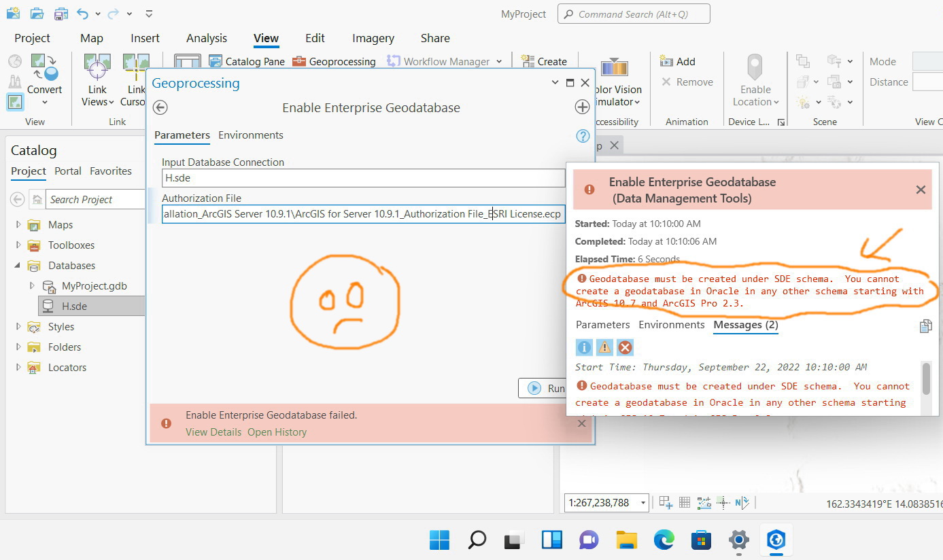Open the geoprocessing tool help icon
943x560 pixels.
click(583, 136)
